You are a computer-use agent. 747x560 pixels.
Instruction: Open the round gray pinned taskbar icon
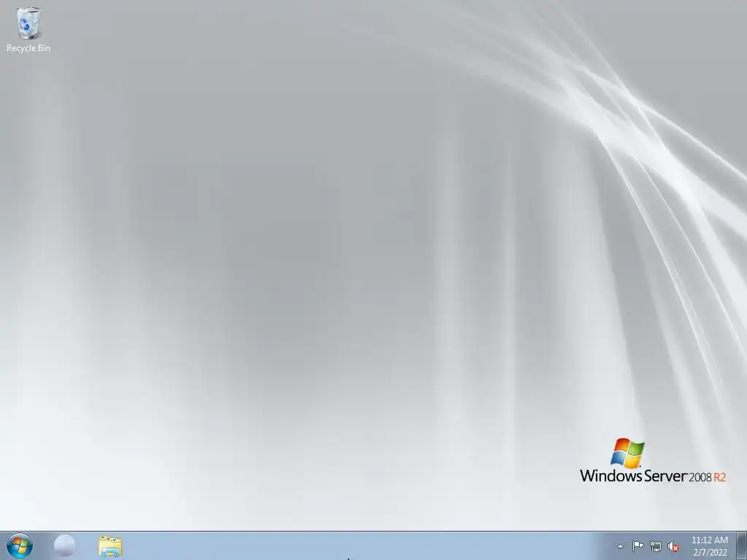pyautogui.click(x=65, y=545)
